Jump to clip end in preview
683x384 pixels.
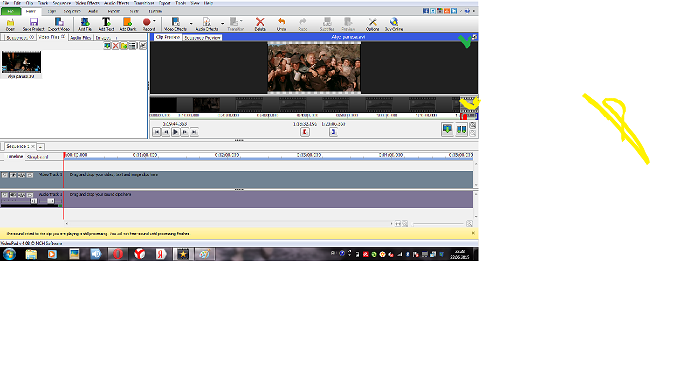coord(194,132)
